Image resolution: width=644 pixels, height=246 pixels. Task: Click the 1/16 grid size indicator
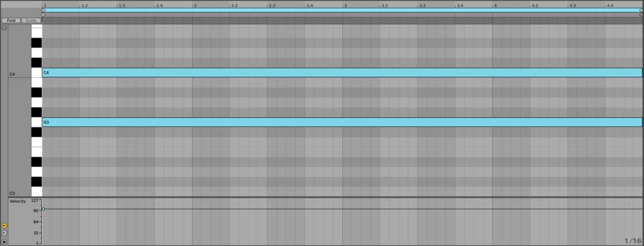[633, 241]
